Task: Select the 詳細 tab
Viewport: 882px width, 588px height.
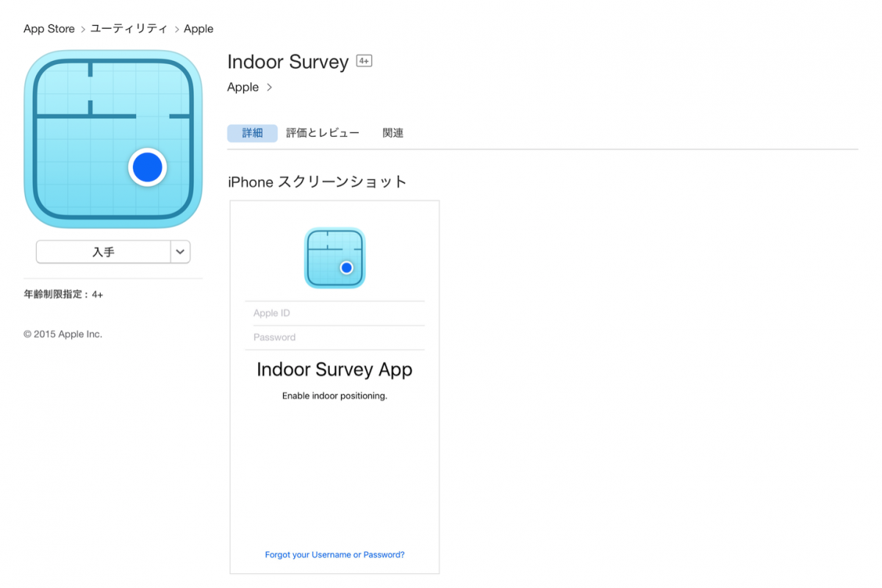Action: 252,133
